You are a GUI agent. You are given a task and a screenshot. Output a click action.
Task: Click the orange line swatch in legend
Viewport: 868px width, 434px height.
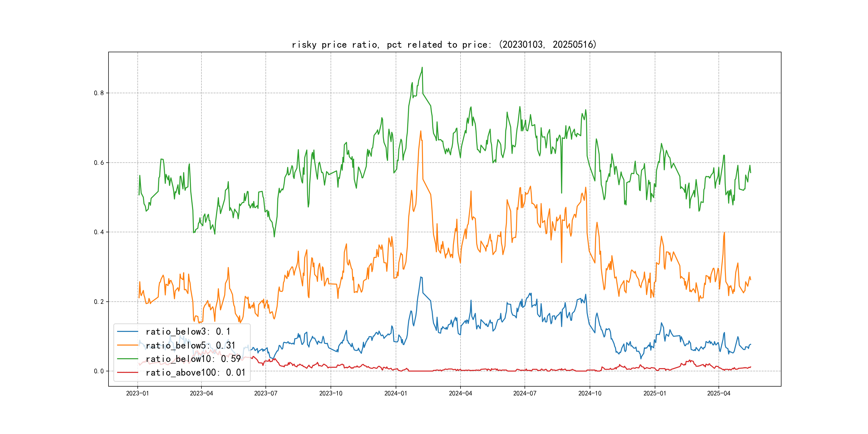tap(127, 345)
